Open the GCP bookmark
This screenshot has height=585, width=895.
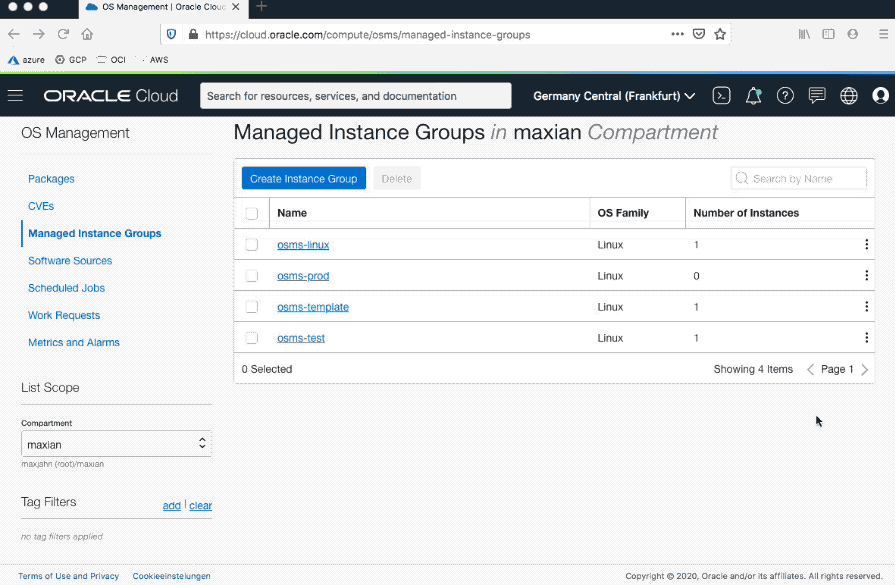(71, 60)
